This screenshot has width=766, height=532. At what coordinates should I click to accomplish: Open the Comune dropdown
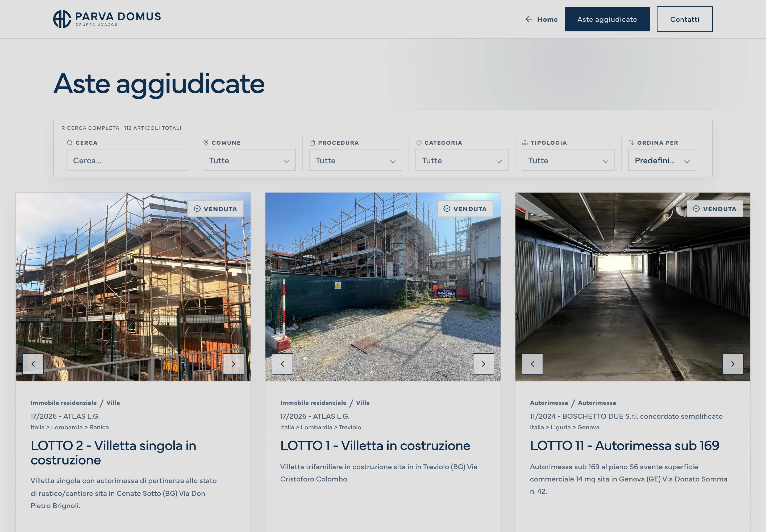click(249, 160)
